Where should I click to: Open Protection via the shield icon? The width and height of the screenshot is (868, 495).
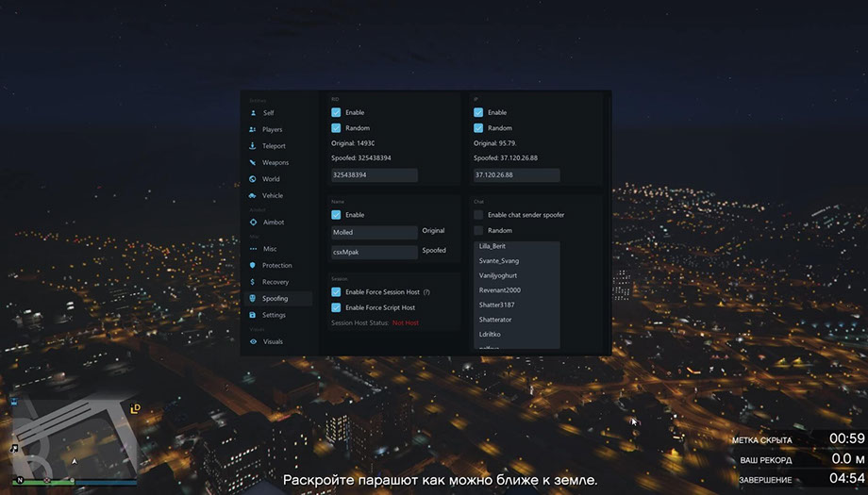coord(252,266)
